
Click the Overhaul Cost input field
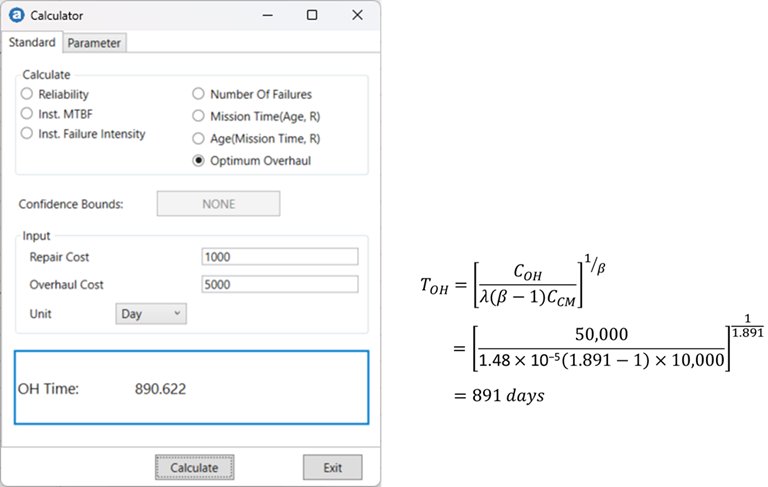pyautogui.click(x=280, y=284)
